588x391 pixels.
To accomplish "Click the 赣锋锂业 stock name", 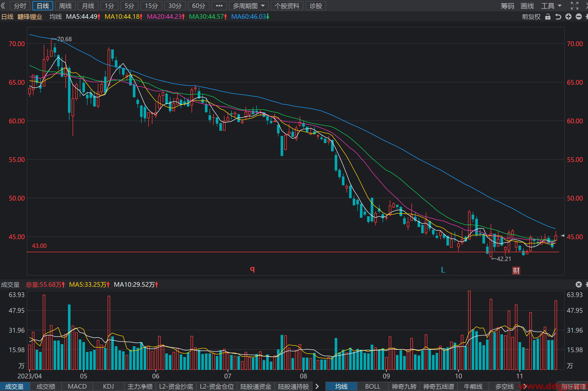I will pos(30,17).
